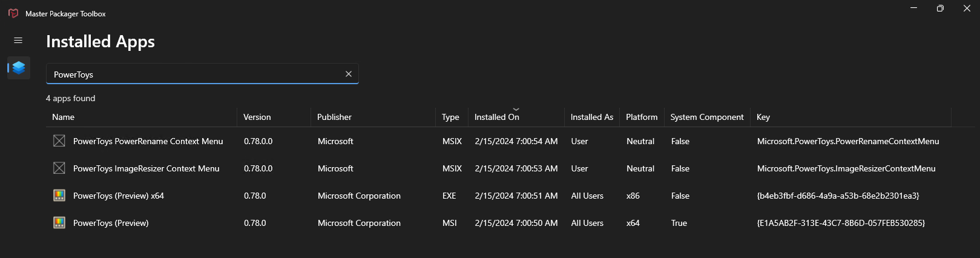Sort by the System Component column header
The height and width of the screenshot is (258, 980).
coord(708,117)
